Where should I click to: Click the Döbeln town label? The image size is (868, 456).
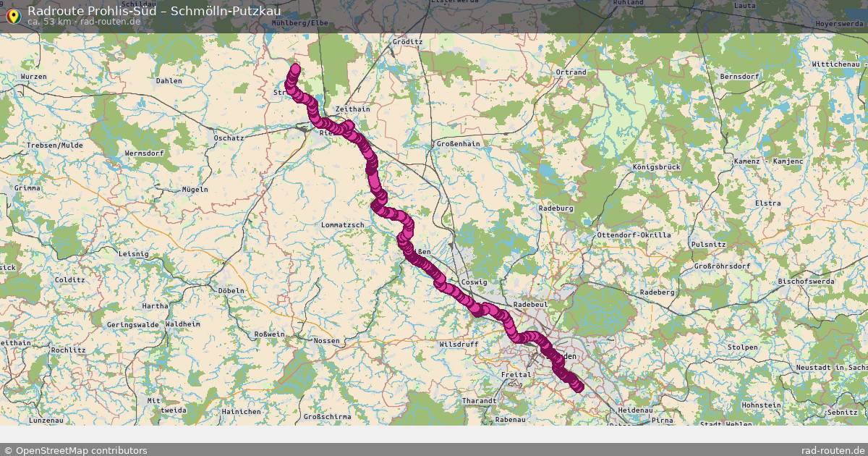(231, 291)
